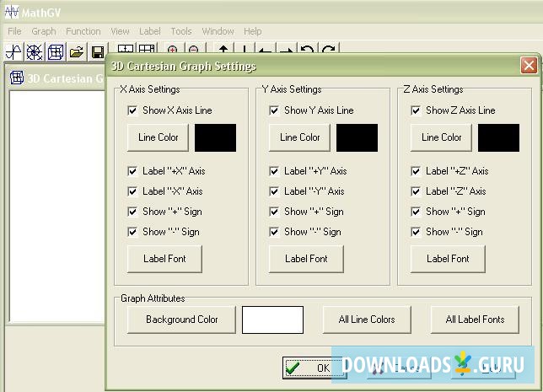Click the "Z Axis Settings" group label
Viewport: 543px width, 392px height.
tap(433, 89)
